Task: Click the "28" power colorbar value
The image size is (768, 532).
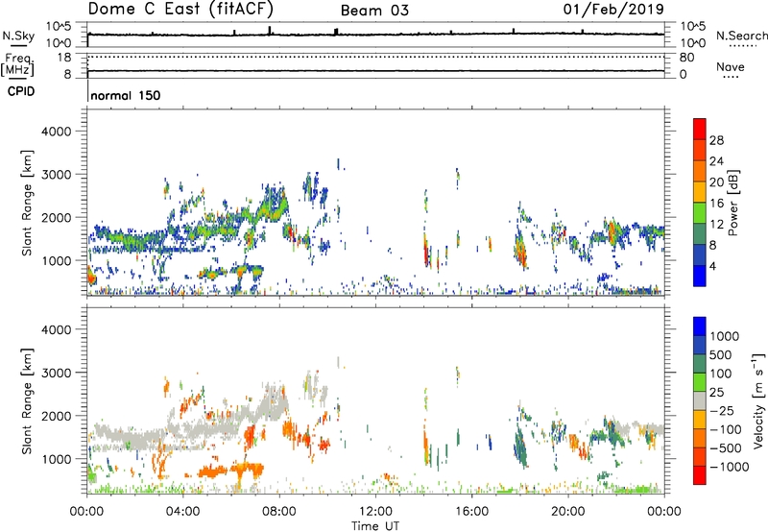Action: [x=716, y=140]
